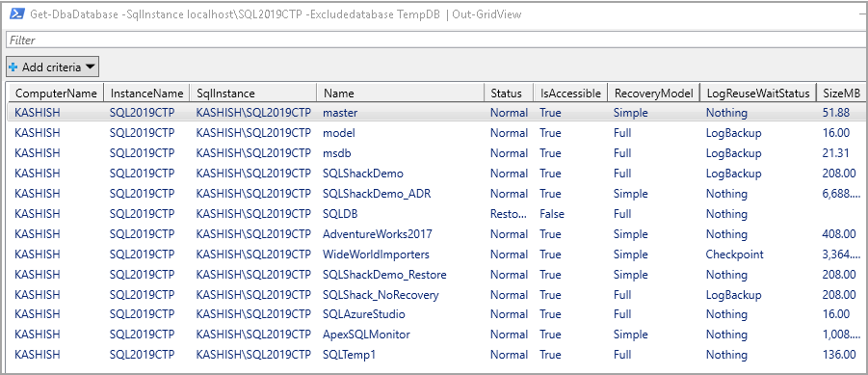Screen dimensions: 868x375
Task: Click Full recovery model for SQLAzureStudio
Action: pos(621,314)
